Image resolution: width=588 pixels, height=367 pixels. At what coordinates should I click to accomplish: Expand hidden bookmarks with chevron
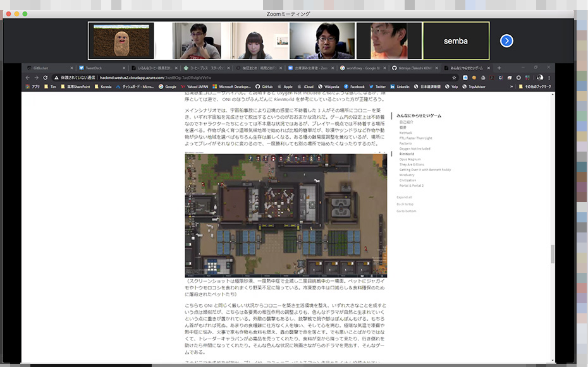click(511, 87)
